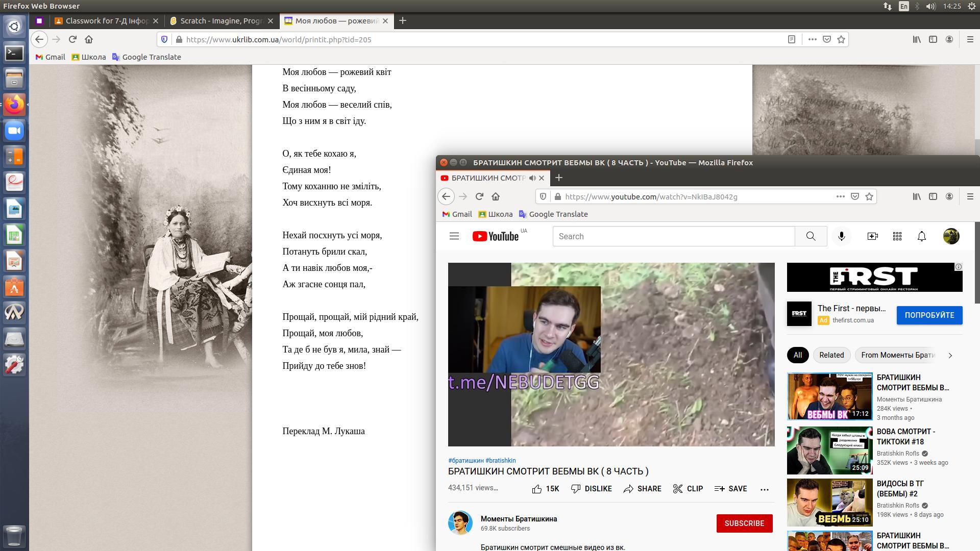Mute the YouTube tab audio icon

tap(532, 178)
